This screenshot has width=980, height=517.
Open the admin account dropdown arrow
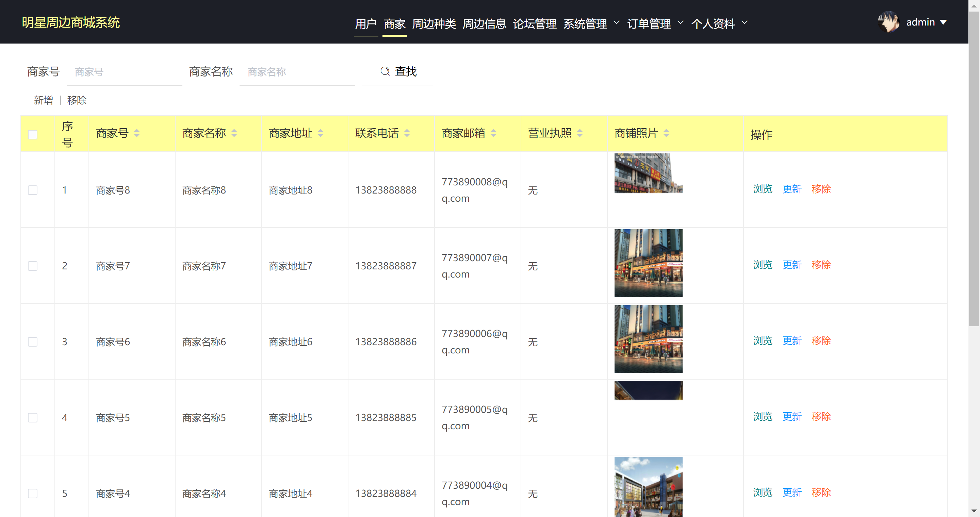tap(943, 22)
